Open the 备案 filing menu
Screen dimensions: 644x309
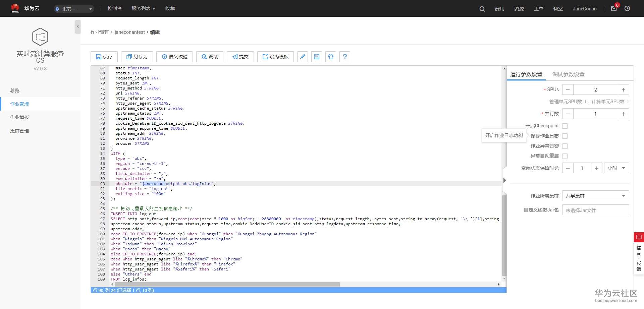(x=558, y=9)
